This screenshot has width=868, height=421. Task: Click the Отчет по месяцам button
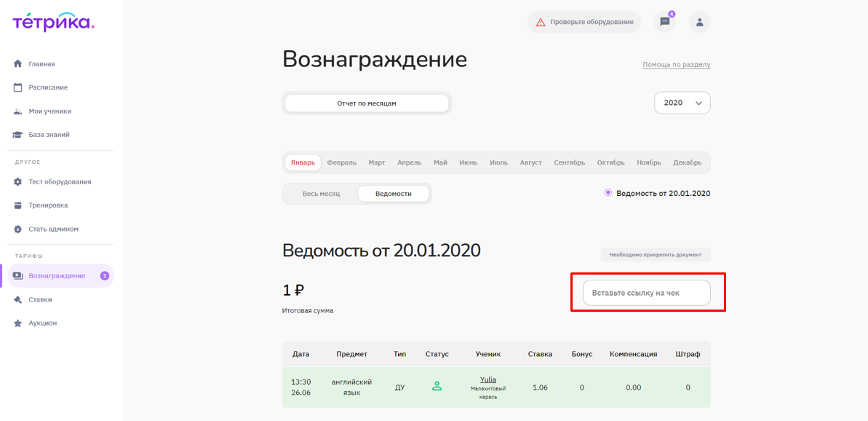pyautogui.click(x=367, y=103)
